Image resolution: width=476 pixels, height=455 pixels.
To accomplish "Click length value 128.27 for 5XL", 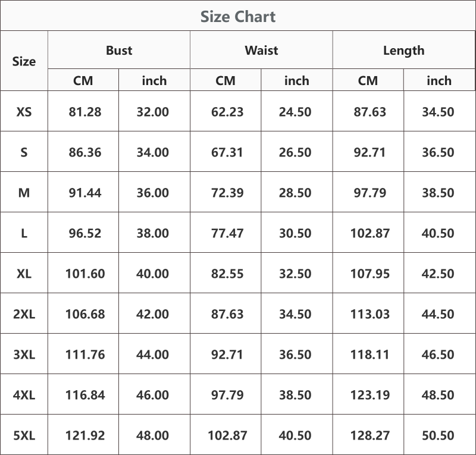I will (369, 435).
